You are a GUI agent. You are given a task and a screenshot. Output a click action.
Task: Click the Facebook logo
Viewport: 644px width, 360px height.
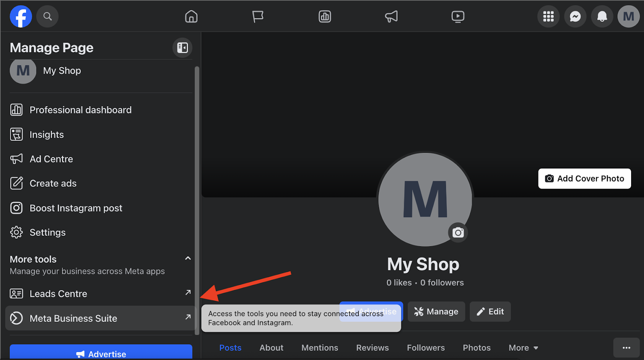tap(21, 16)
